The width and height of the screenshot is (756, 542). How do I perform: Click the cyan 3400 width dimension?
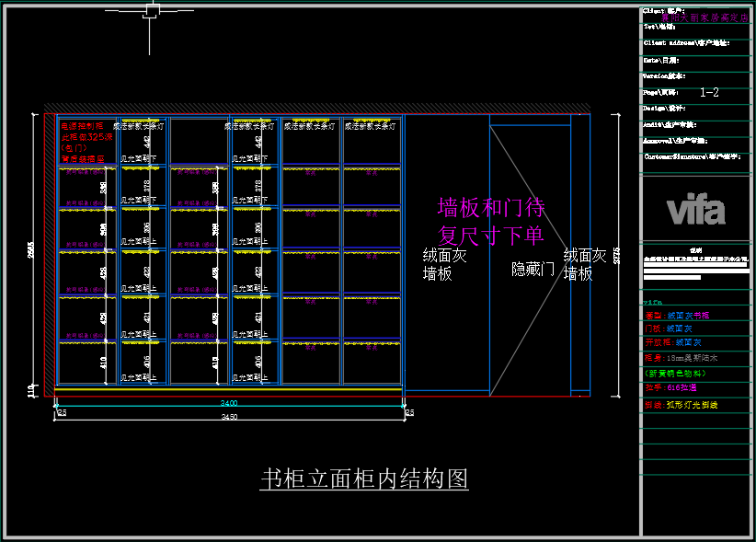pyautogui.click(x=229, y=403)
